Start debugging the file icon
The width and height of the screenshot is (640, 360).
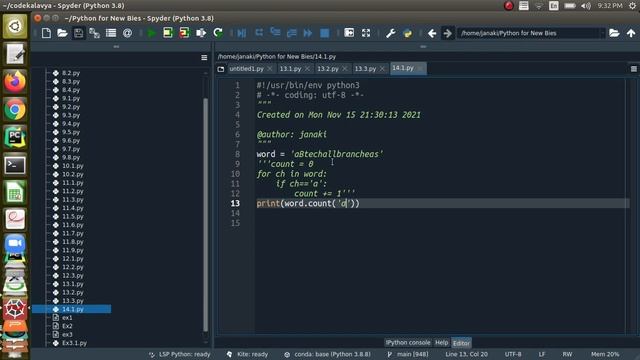242,33
